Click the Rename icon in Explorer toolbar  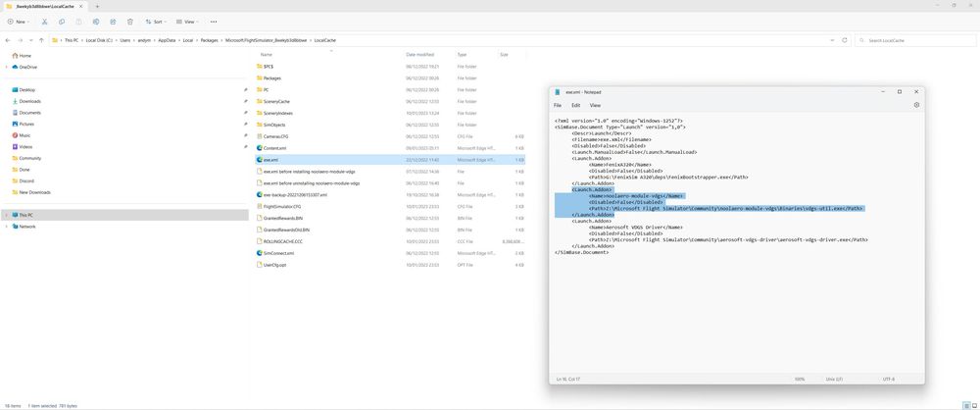[93, 21]
